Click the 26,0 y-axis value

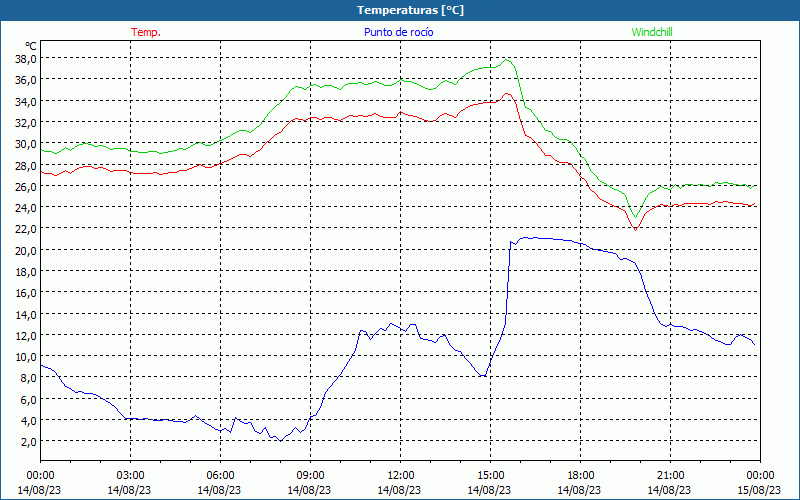(26, 187)
